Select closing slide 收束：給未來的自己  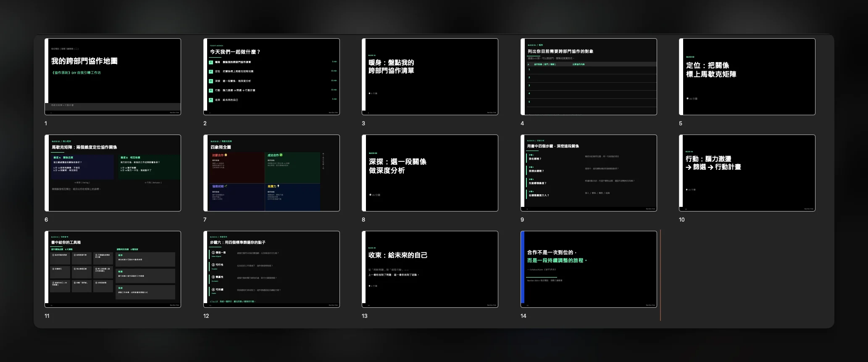[430, 269]
